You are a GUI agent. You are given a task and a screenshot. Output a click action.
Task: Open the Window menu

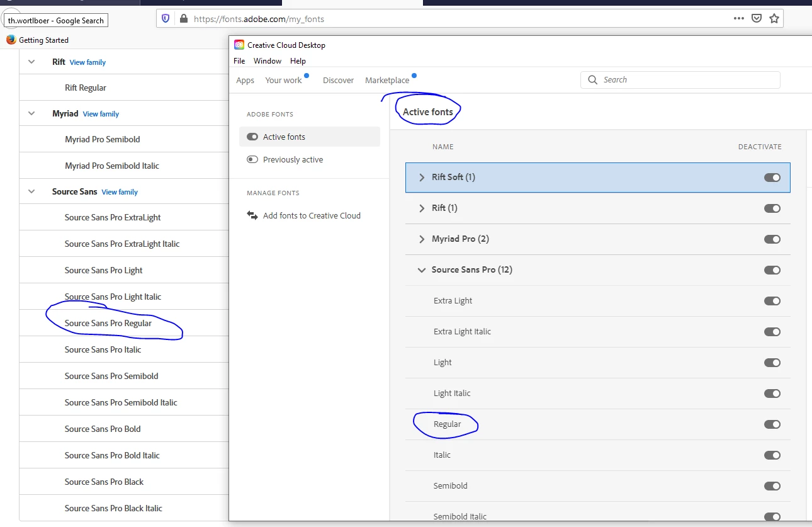[268, 61]
